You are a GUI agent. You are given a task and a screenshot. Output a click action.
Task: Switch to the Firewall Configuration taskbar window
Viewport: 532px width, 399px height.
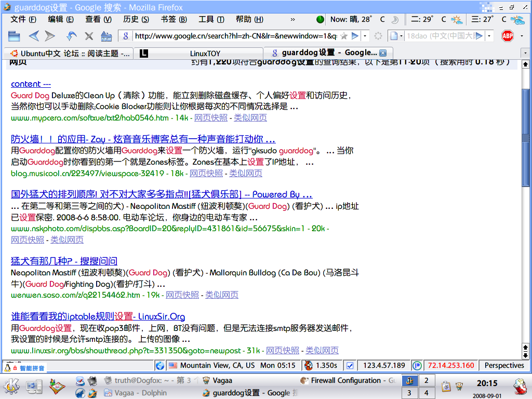(348, 381)
